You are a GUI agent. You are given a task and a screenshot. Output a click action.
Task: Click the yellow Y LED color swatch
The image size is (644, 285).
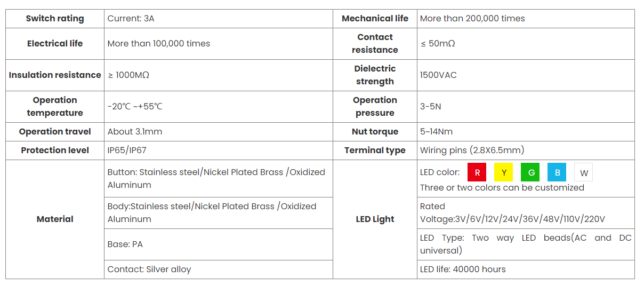tap(504, 172)
